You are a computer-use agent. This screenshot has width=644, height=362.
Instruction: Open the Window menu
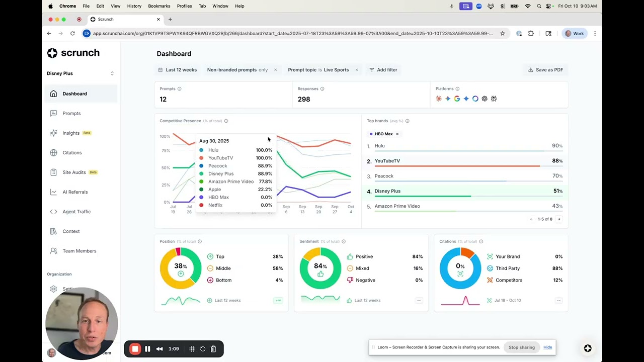tap(220, 6)
